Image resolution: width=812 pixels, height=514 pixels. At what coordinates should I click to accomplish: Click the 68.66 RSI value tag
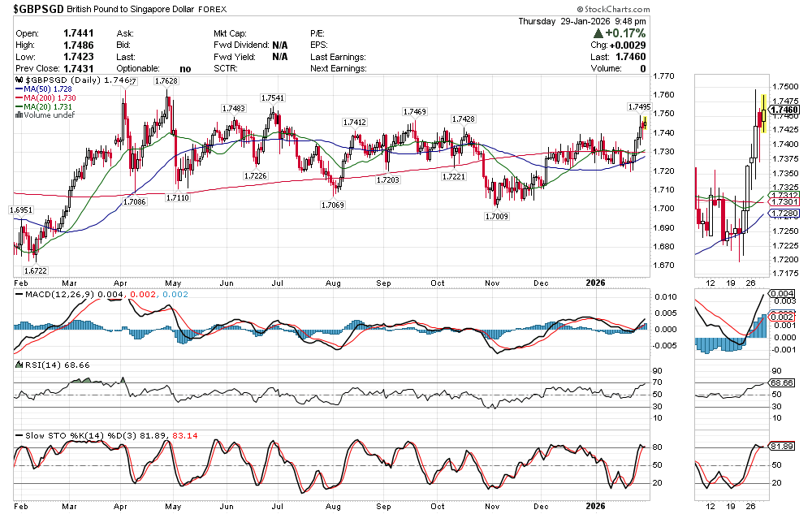click(785, 382)
